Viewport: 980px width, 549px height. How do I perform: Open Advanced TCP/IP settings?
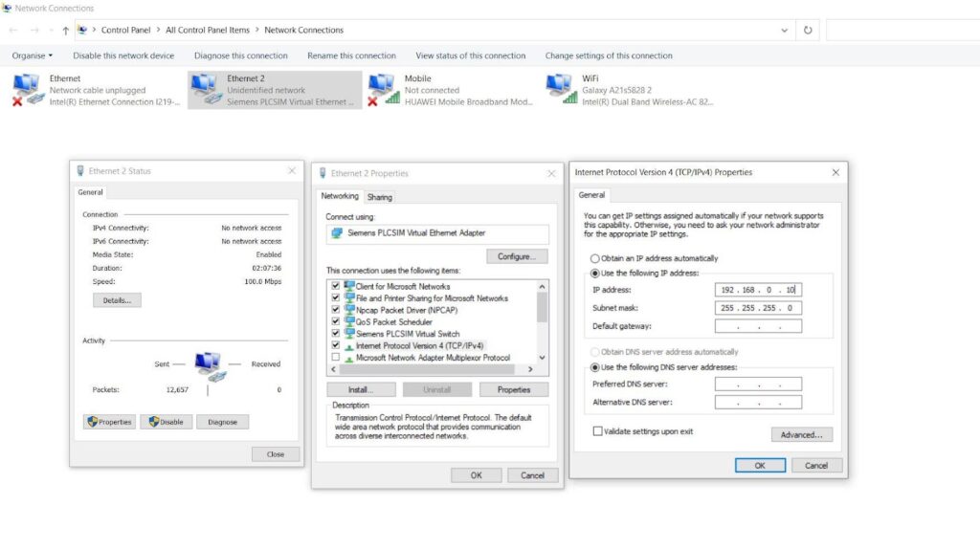point(802,434)
